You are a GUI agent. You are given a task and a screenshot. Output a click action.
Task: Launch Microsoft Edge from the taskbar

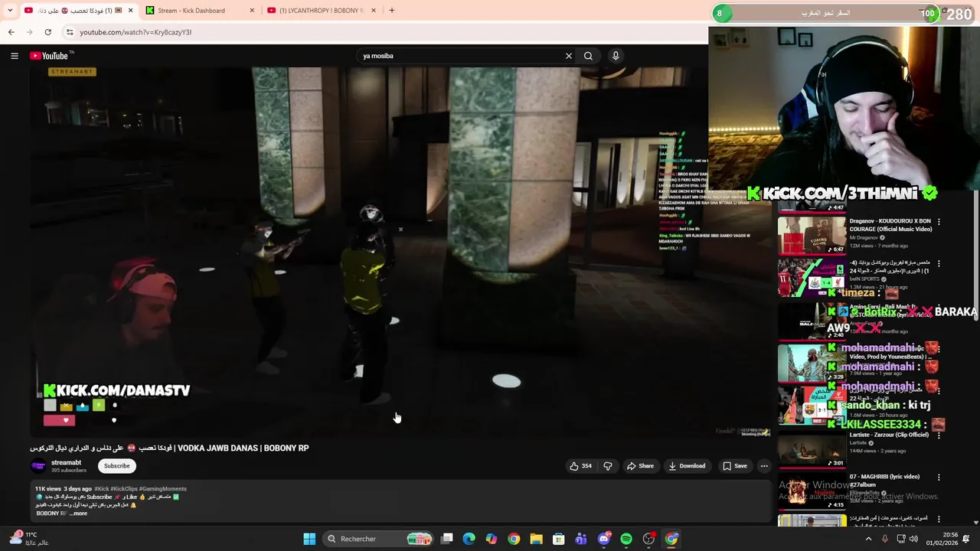[x=469, y=539]
